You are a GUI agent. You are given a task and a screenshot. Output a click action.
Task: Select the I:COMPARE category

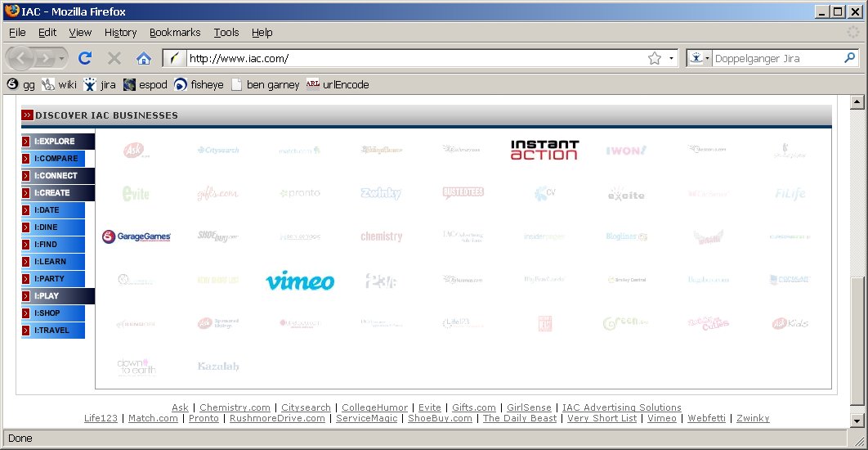click(53, 159)
